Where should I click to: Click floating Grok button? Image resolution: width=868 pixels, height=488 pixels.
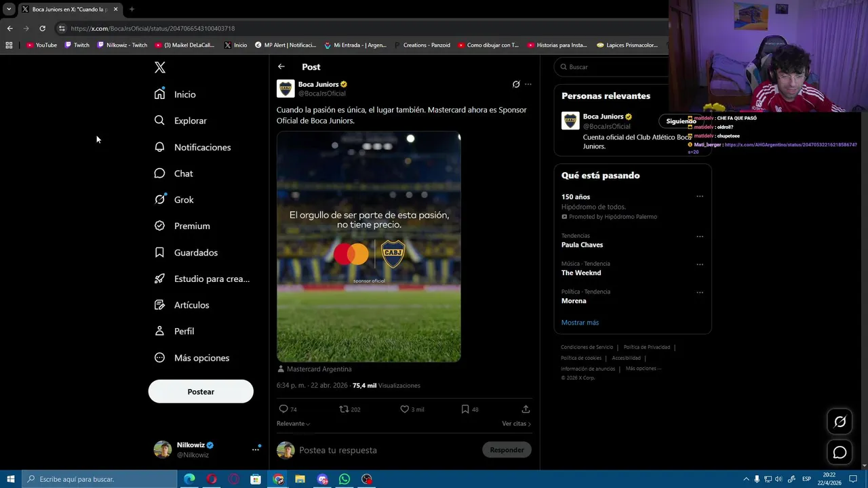pos(840,422)
